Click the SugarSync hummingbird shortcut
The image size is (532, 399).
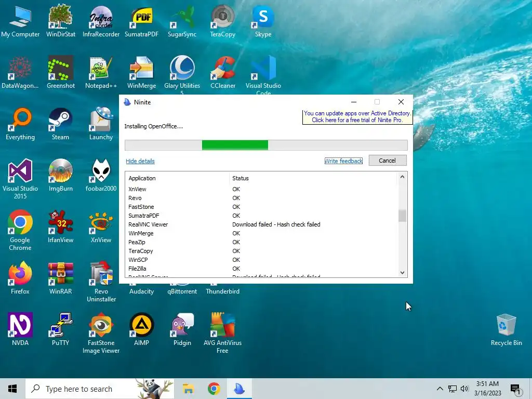pyautogui.click(x=182, y=21)
